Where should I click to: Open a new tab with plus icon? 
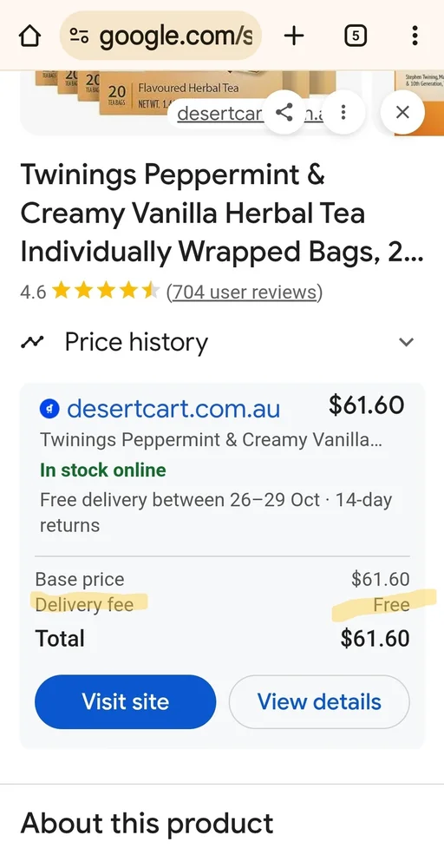pos(294,36)
